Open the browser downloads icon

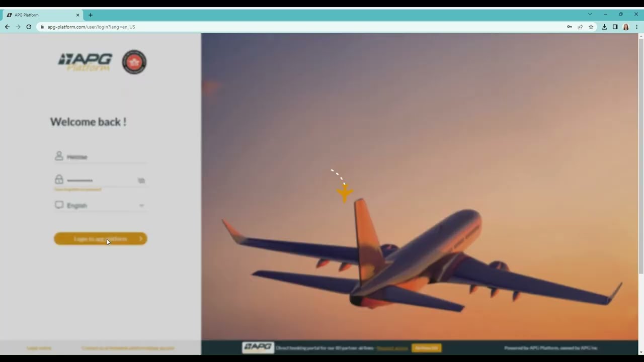point(604,27)
